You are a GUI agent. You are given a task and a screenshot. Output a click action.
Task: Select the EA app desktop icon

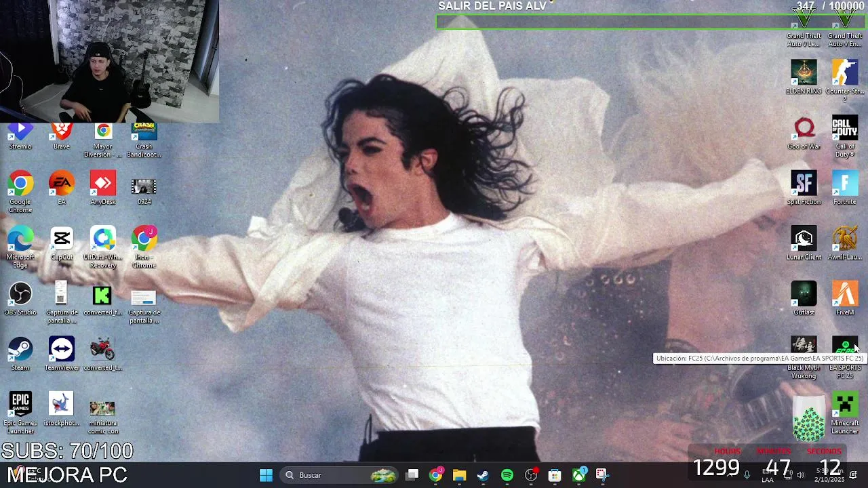pos(62,188)
